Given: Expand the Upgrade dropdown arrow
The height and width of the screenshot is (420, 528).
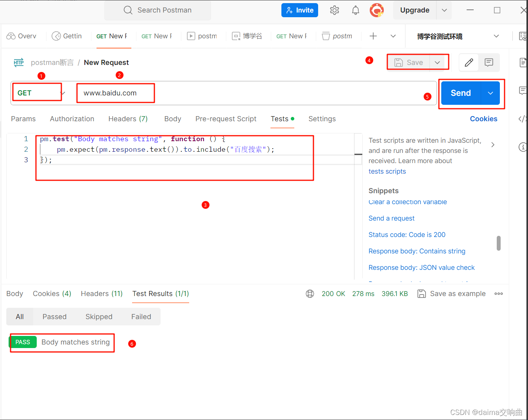Looking at the screenshot, I should (444, 10).
